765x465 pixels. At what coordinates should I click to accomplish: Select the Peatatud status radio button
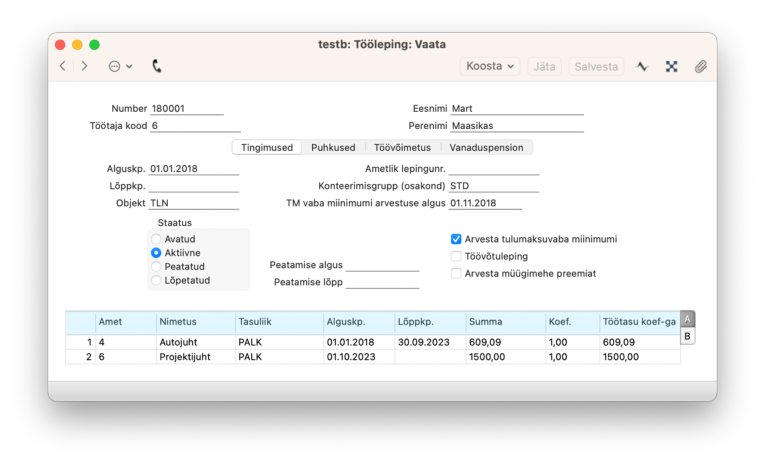pos(156,266)
